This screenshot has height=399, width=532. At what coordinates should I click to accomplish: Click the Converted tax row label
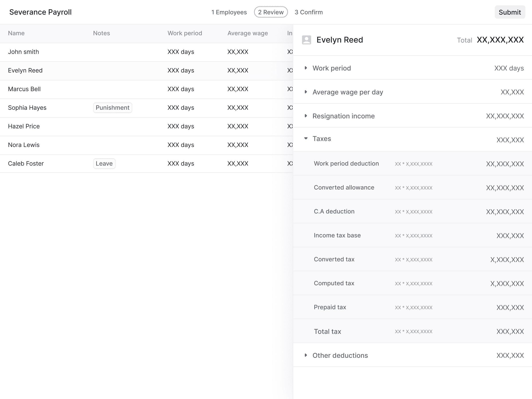(334, 259)
